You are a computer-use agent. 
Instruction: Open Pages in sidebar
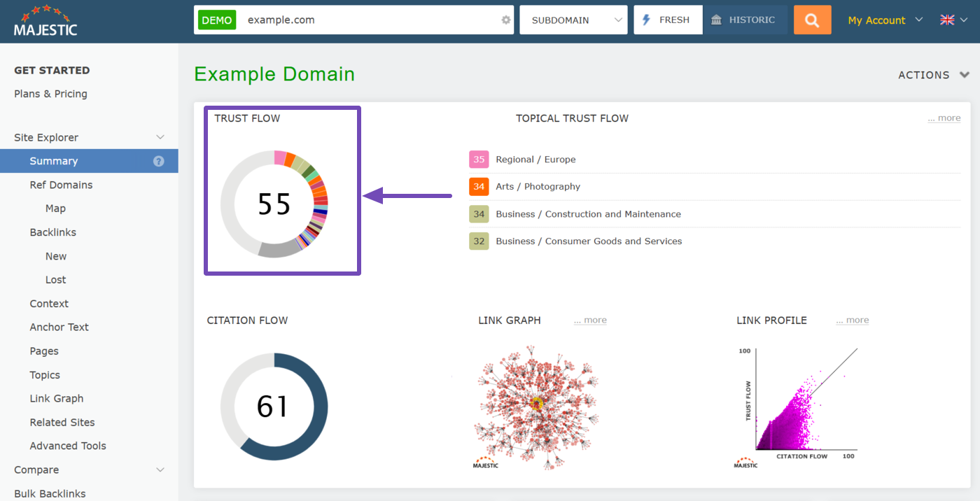(44, 351)
